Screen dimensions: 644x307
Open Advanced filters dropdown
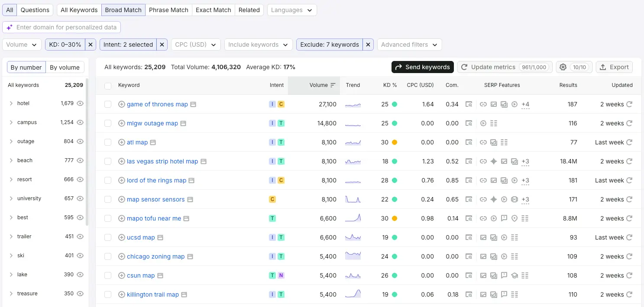pyautogui.click(x=409, y=45)
